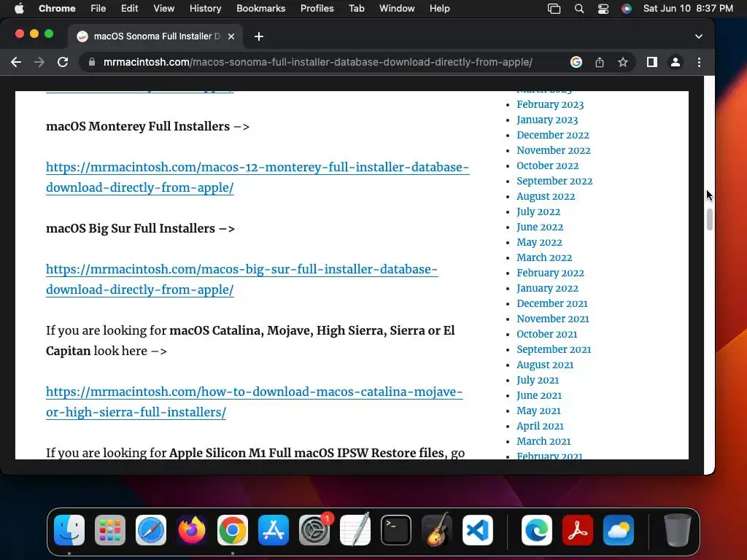Click the page vertical scrollbar thumb
The height and width of the screenshot is (560, 747).
[x=709, y=219]
